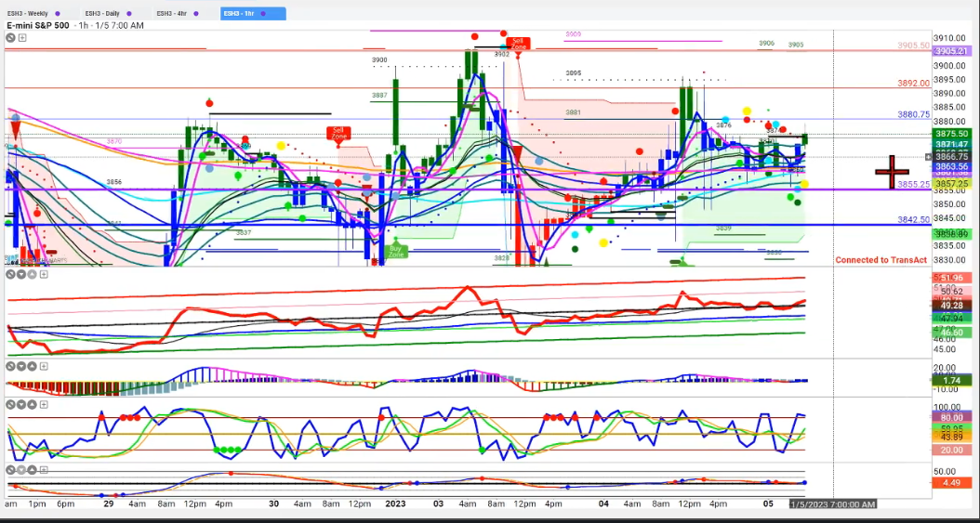Maximize the stochastic oscillator panel
The image size is (980, 523).
(43, 404)
